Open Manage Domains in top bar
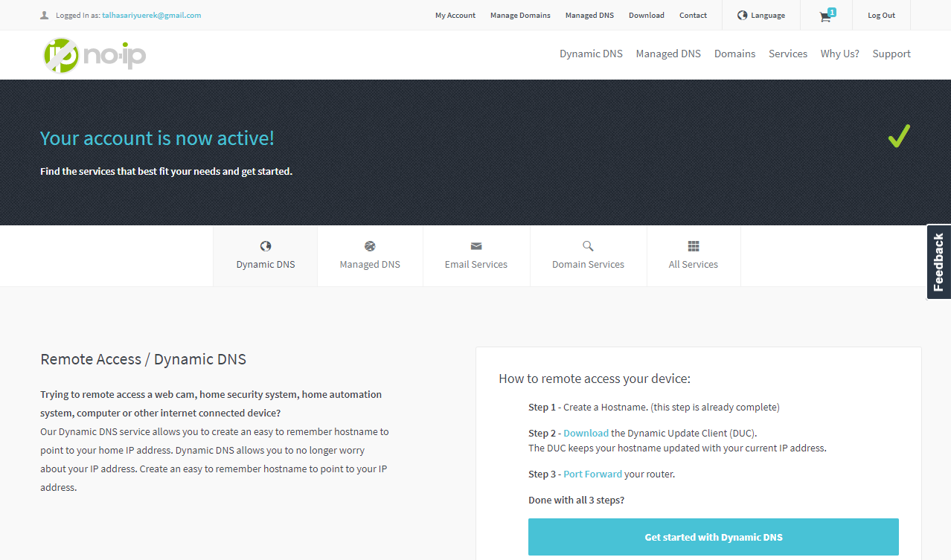 click(x=520, y=15)
